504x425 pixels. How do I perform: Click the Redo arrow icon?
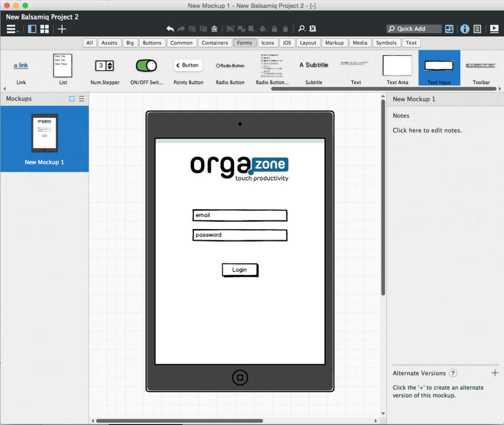tap(181, 29)
